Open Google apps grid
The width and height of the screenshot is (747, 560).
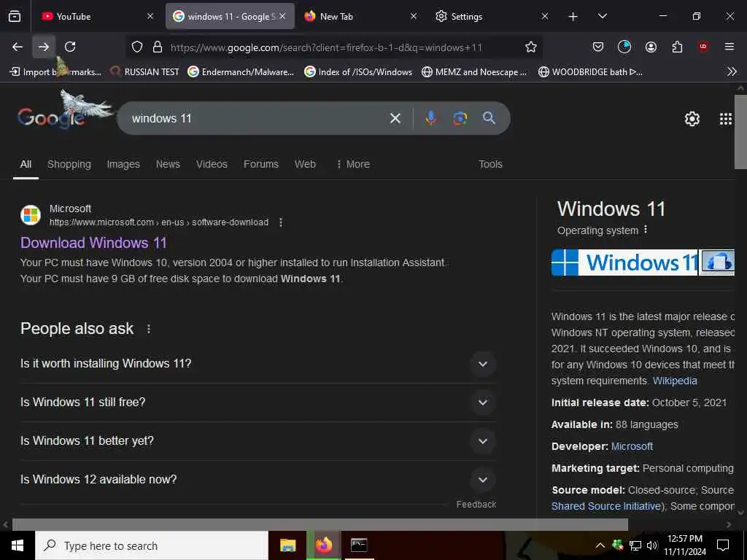726,119
